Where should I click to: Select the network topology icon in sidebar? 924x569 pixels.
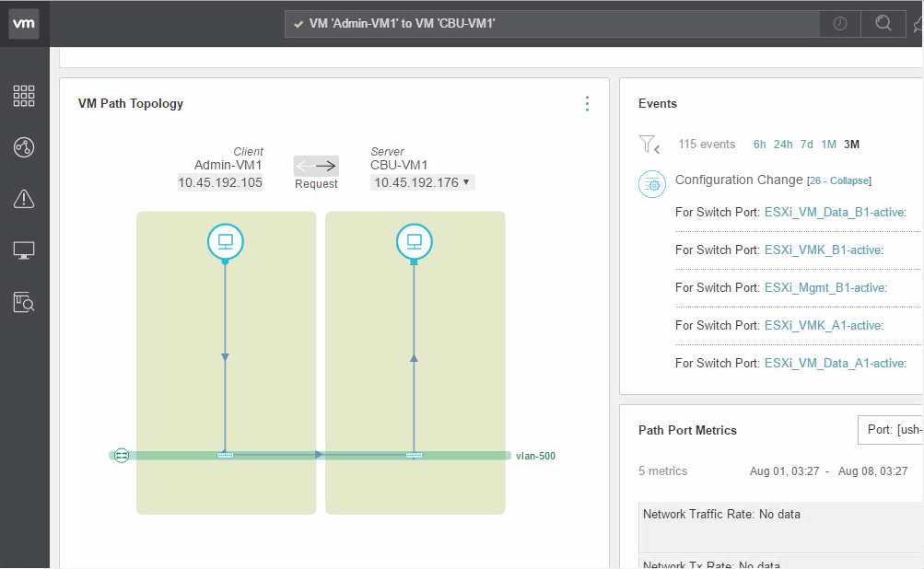coord(24,147)
